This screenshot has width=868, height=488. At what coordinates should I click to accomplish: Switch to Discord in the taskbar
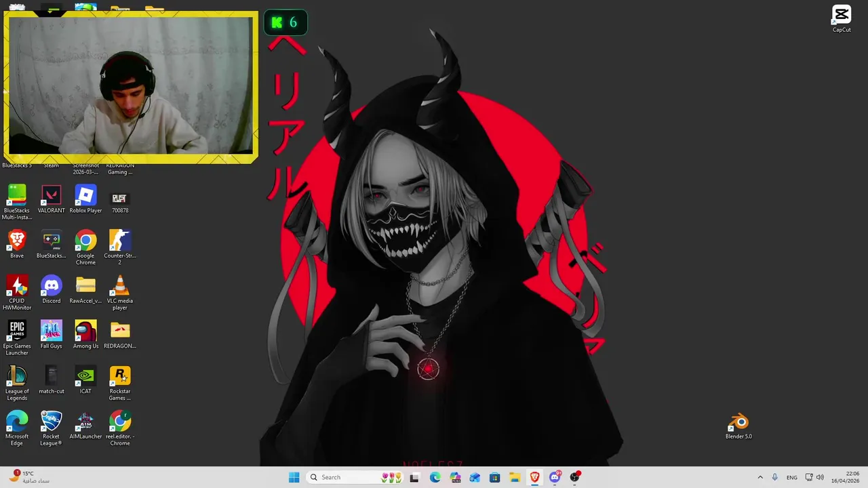click(555, 477)
